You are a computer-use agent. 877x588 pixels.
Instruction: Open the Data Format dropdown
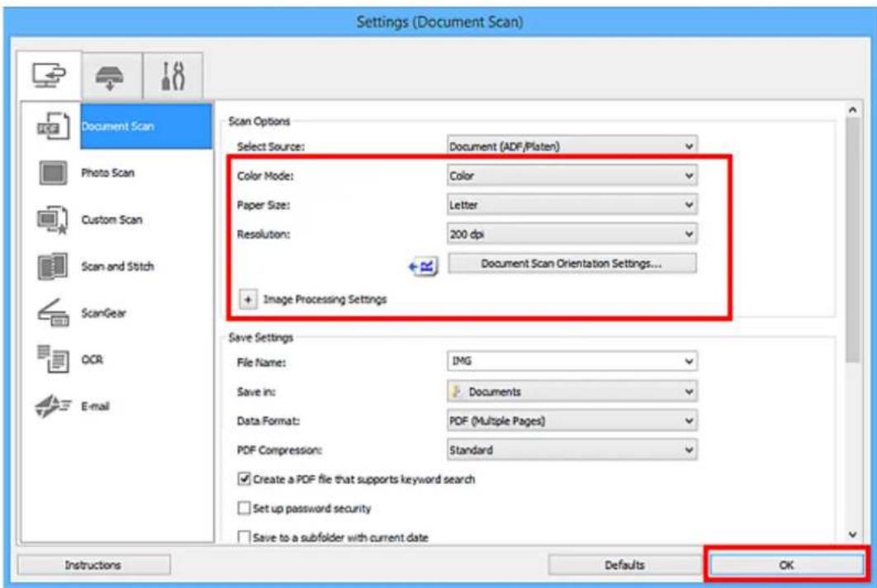[x=571, y=420]
